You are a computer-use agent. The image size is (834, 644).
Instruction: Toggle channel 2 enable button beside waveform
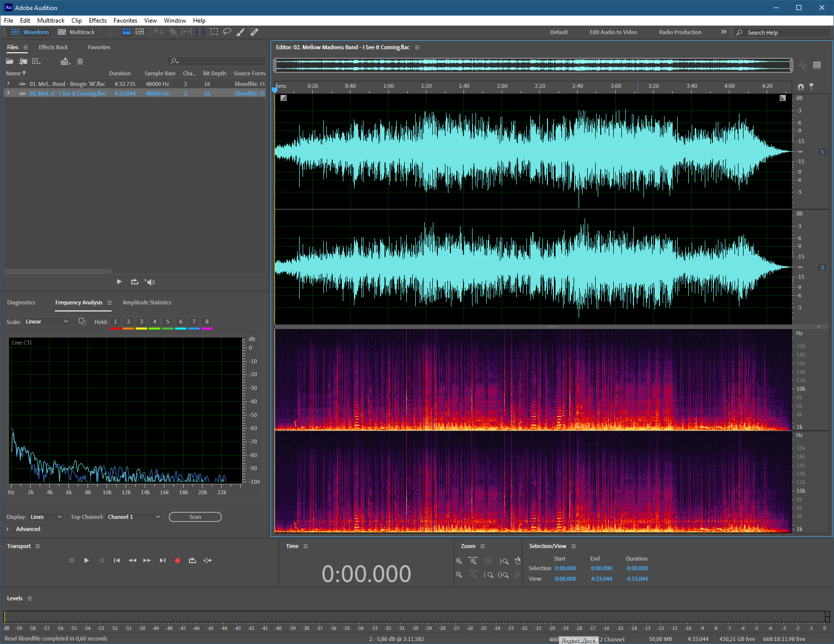(x=822, y=267)
